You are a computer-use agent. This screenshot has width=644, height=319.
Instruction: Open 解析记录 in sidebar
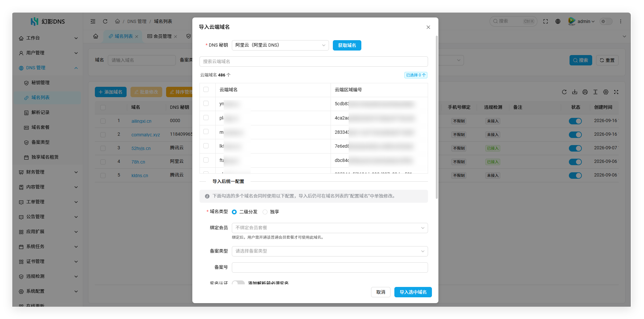coord(48,112)
